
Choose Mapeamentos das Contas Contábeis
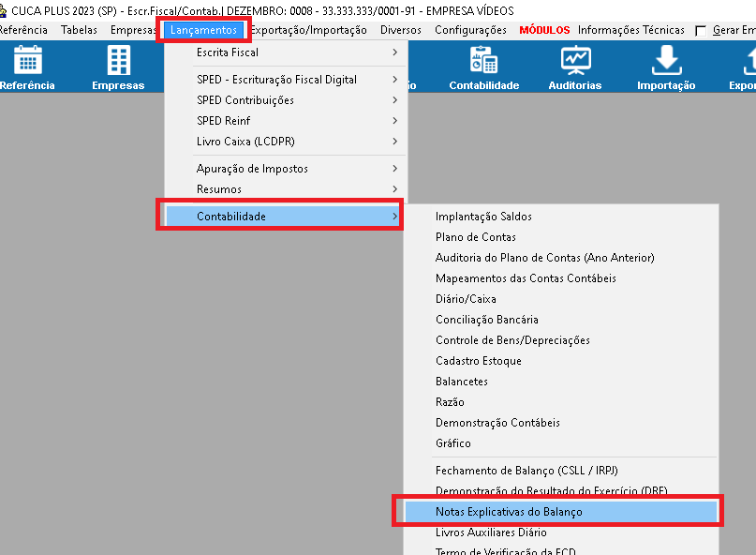click(561, 278)
